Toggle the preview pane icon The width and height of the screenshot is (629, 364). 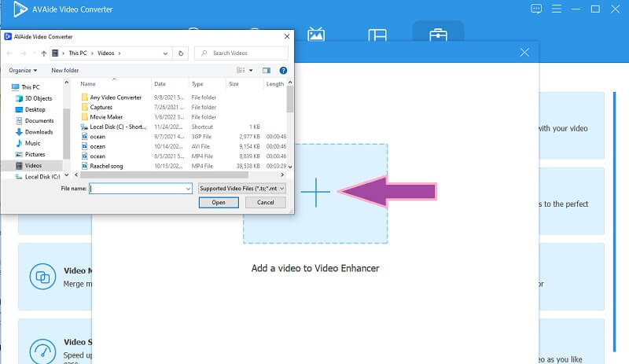pyautogui.click(x=267, y=70)
